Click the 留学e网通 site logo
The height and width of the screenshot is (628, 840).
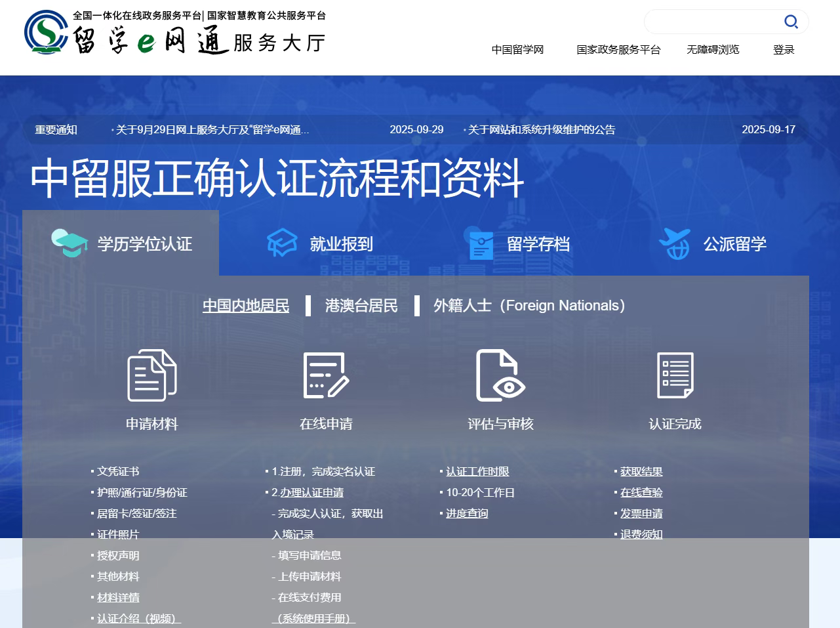174,34
